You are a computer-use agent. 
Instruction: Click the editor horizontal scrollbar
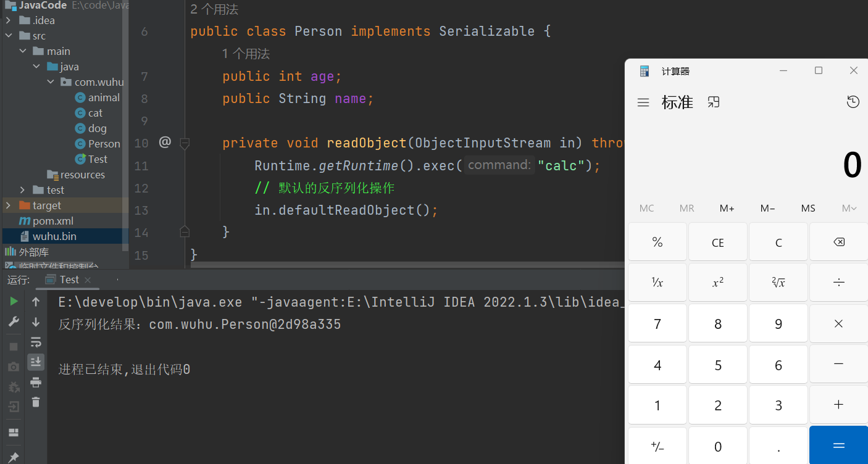point(407,266)
